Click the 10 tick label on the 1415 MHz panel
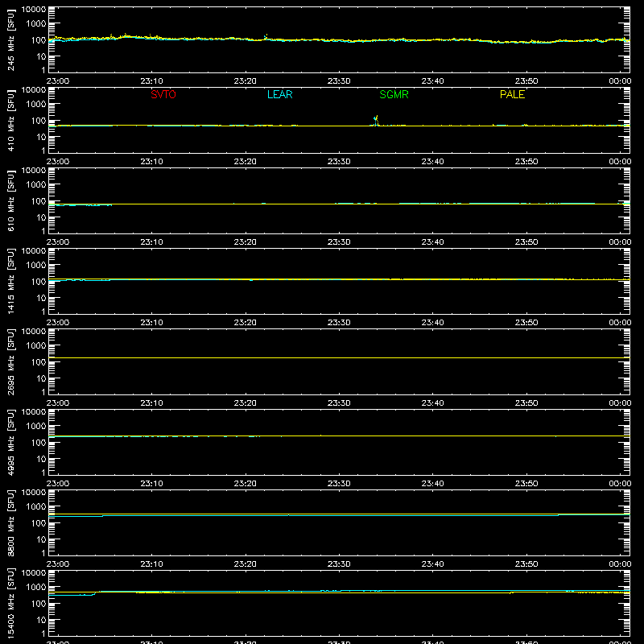The image size is (644, 644). point(41,298)
